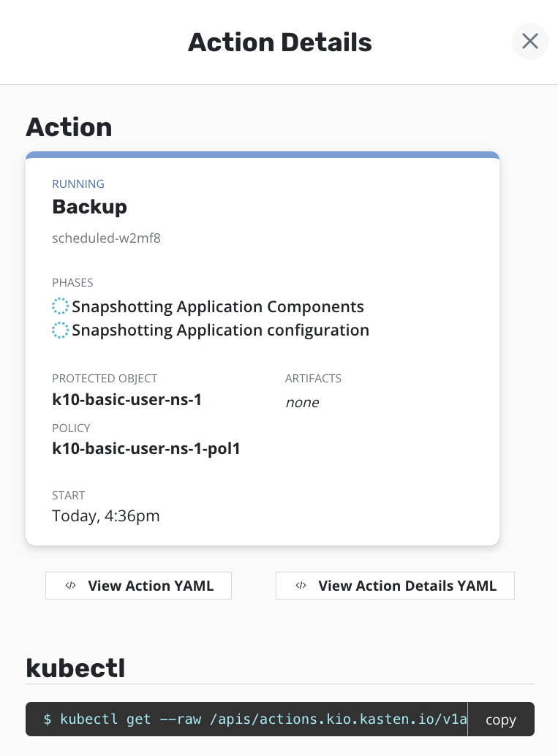Click the Snapshotting Application Components phase text
The height and width of the screenshot is (756, 558).
218,306
